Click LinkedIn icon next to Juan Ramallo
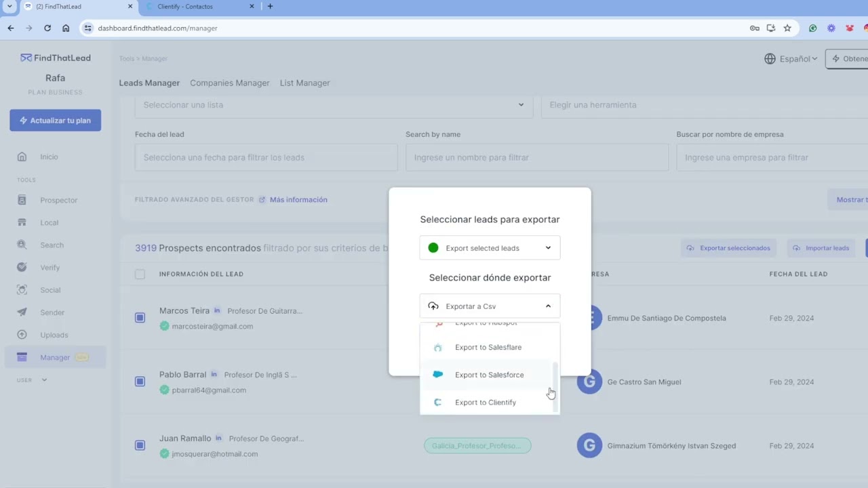Image resolution: width=868 pixels, height=488 pixels. pyautogui.click(x=218, y=439)
